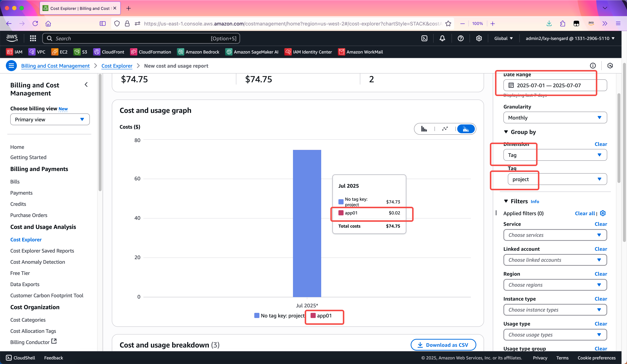
Task: Go to Home in the sidebar
Action: 17,147
